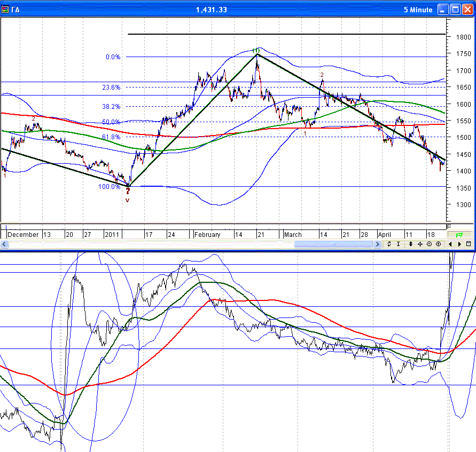
Task: Click the green animal status indicator
Action: (459, 234)
